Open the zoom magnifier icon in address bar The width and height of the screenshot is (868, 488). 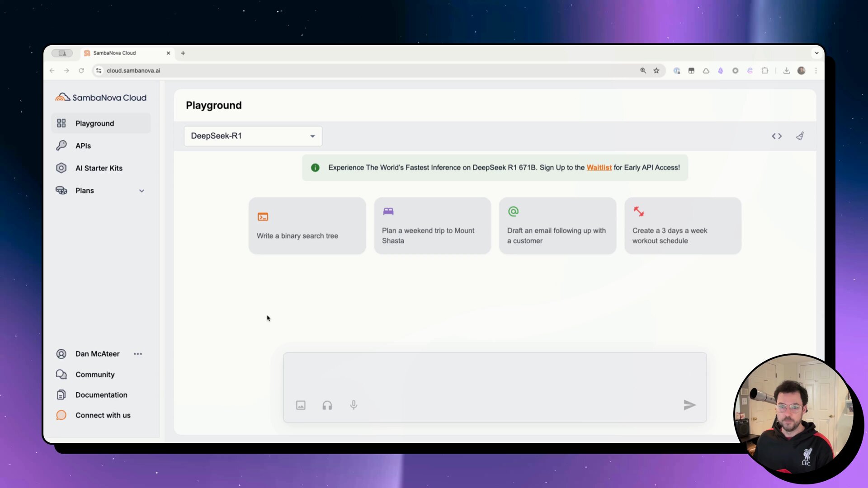tap(643, 70)
